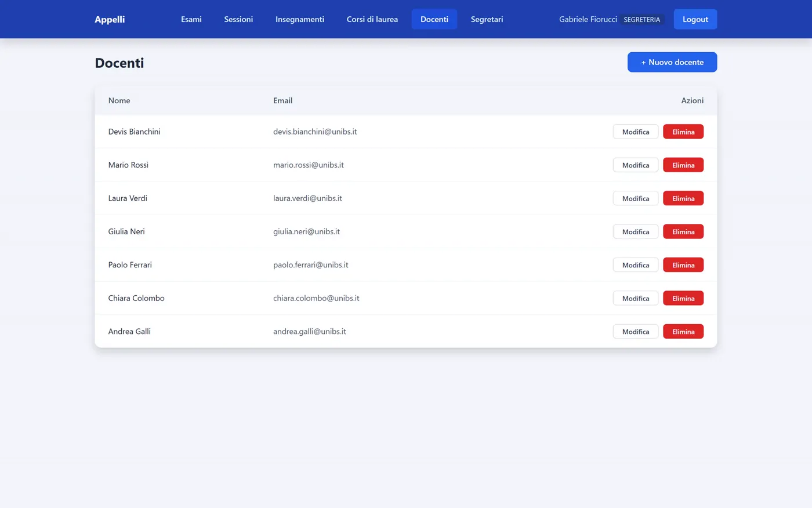Delete Chiara Colombo from the list
This screenshot has width=812, height=508.
(x=683, y=298)
